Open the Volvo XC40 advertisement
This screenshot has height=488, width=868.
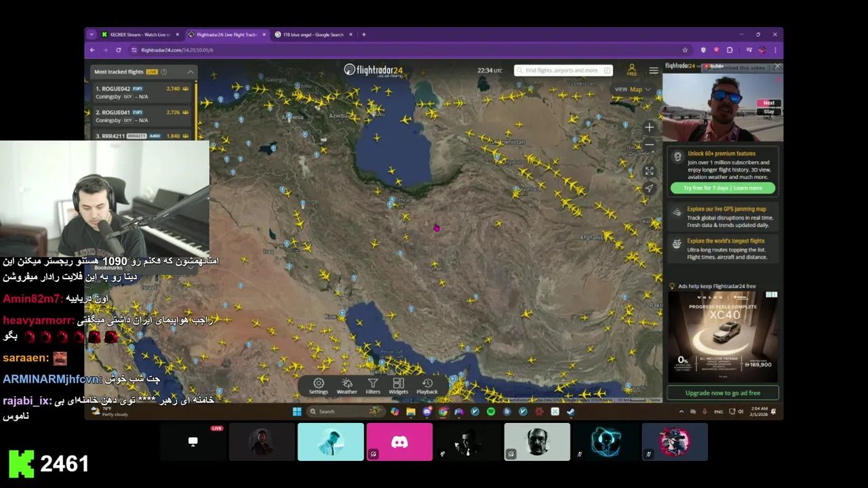pos(722,337)
